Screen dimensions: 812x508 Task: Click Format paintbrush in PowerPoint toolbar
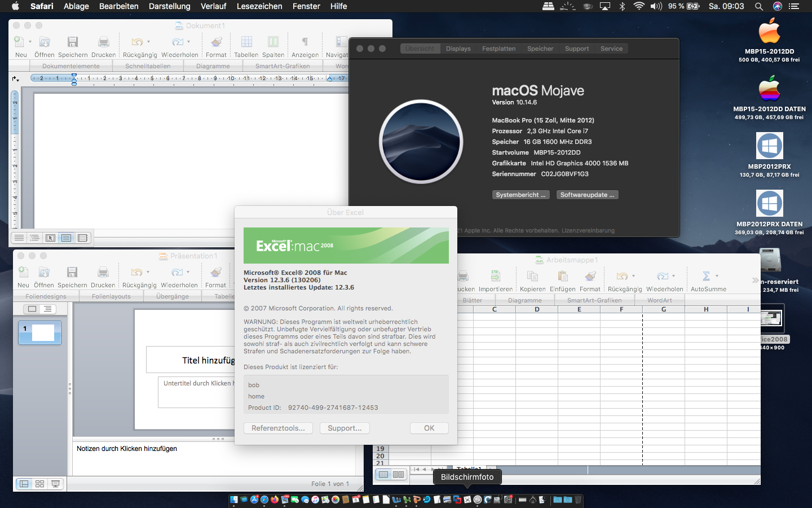pos(216,272)
